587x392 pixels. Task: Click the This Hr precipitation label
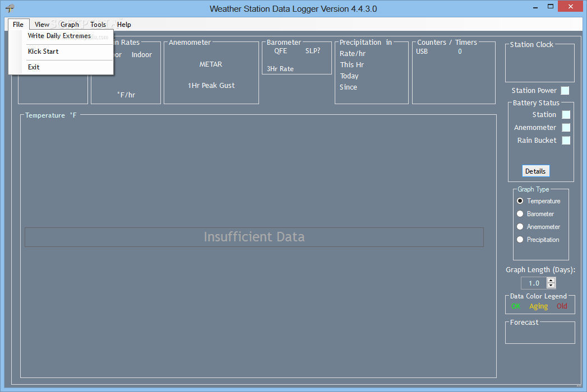[x=352, y=65]
